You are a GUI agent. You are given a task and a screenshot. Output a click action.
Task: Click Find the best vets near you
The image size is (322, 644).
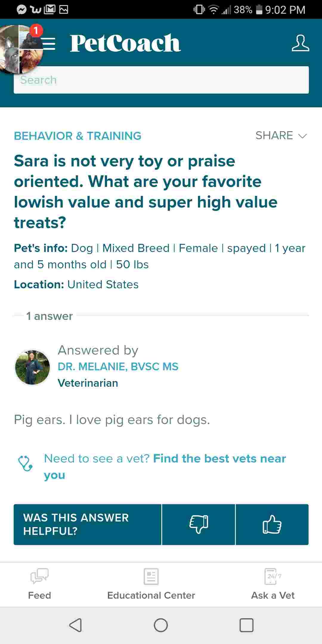220,459
